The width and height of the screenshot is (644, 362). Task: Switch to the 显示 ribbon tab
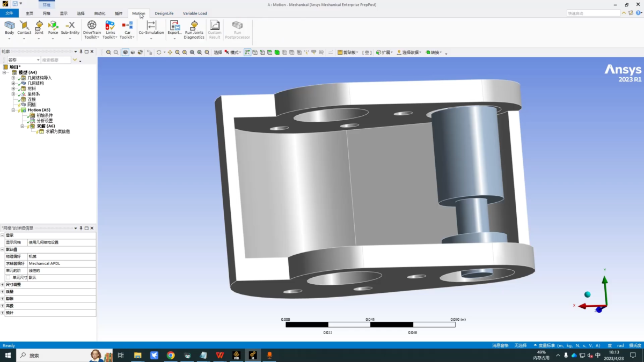click(x=64, y=13)
